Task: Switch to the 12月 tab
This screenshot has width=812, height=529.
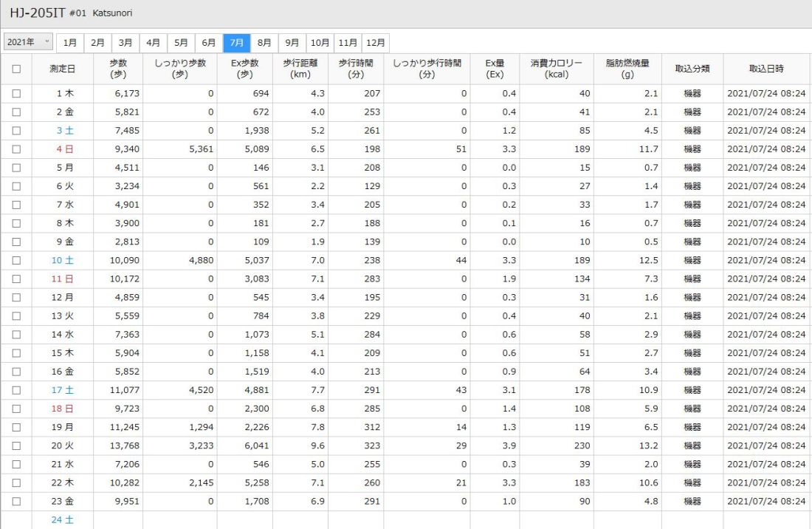Action: [x=376, y=43]
